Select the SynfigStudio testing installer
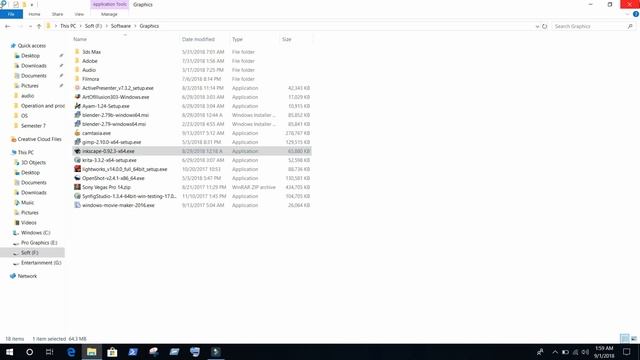The image size is (640, 360). pyautogui.click(x=129, y=196)
